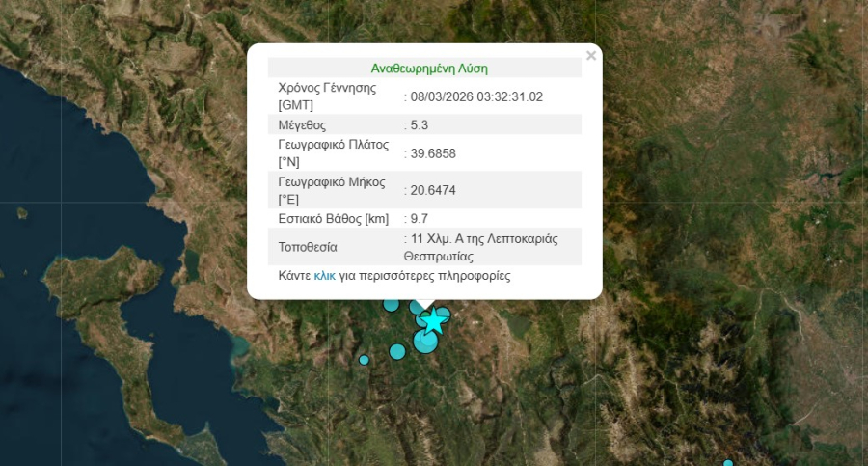
Task: Click the circle marker touching popup's bottom edge
Action: pos(391,304)
